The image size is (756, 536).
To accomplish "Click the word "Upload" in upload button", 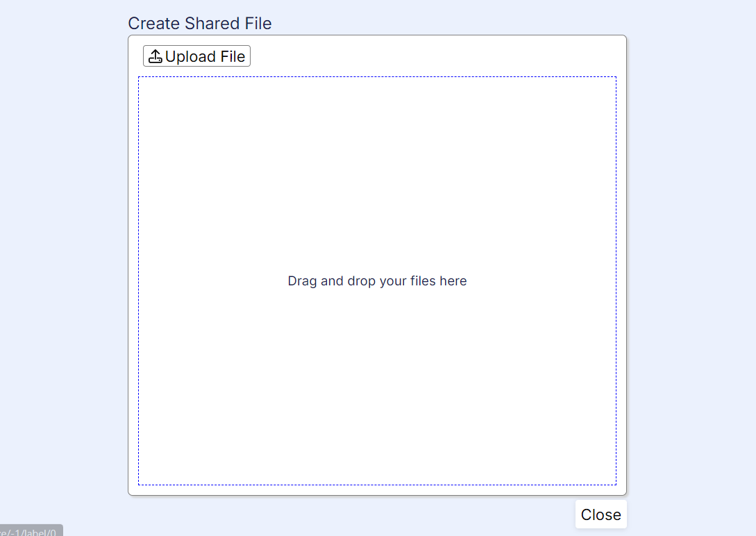I will tap(190, 57).
